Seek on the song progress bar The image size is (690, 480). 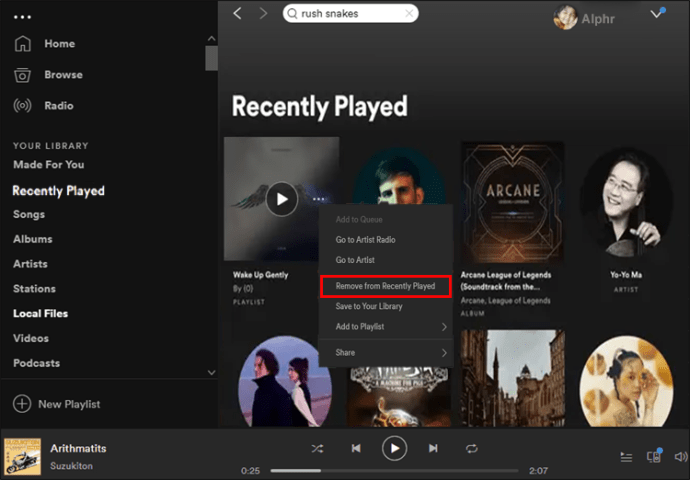click(x=395, y=471)
